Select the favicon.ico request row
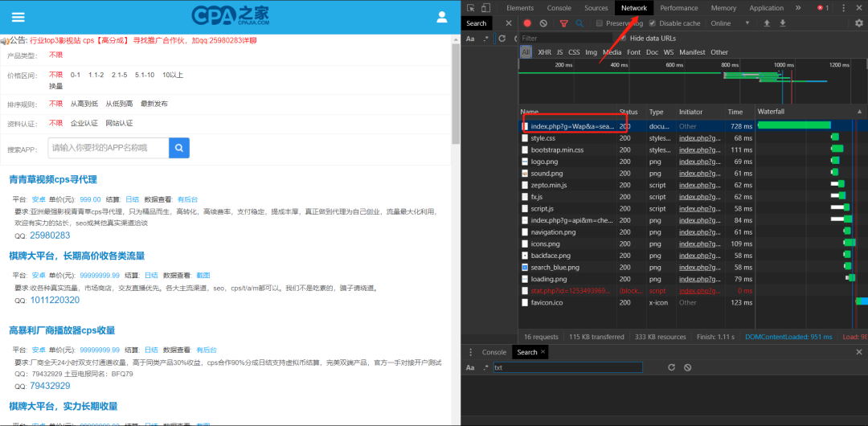Screen dimensions: 868x426 pyautogui.click(x=637, y=302)
